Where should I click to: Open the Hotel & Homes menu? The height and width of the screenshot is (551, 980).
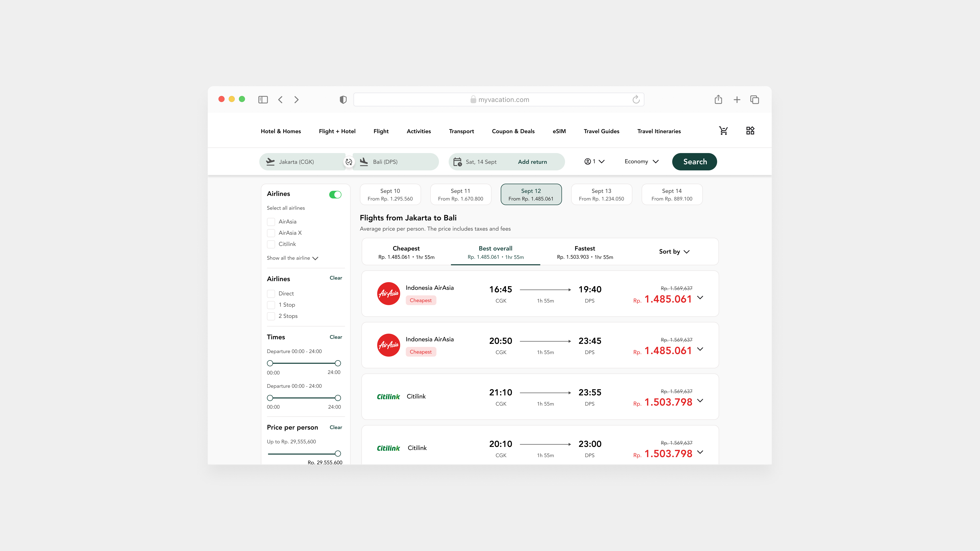281,131
